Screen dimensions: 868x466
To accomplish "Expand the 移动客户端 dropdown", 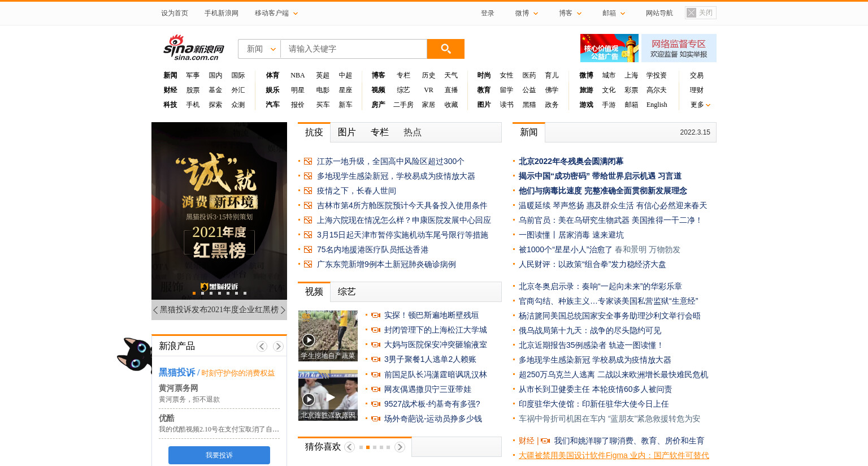I will point(276,13).
